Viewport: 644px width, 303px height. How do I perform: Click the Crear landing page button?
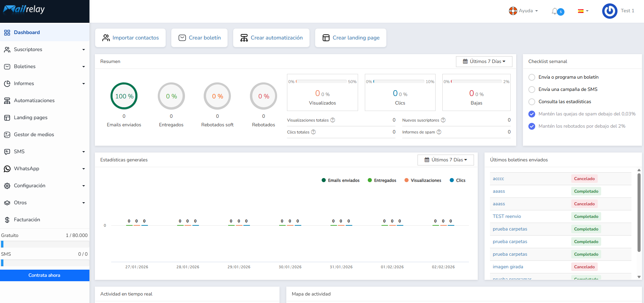click(x=351, y=38)
